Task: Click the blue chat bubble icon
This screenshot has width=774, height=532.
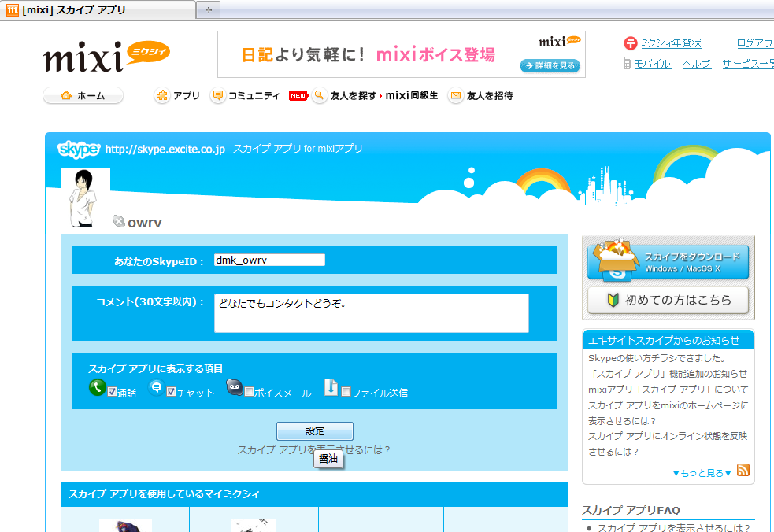Action: click(x=157, y=387)
